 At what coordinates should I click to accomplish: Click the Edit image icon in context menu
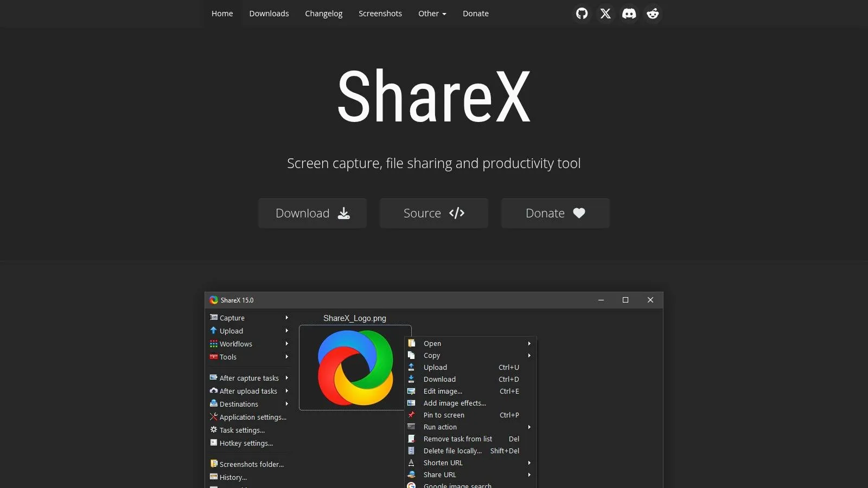[x=411, y=391]
